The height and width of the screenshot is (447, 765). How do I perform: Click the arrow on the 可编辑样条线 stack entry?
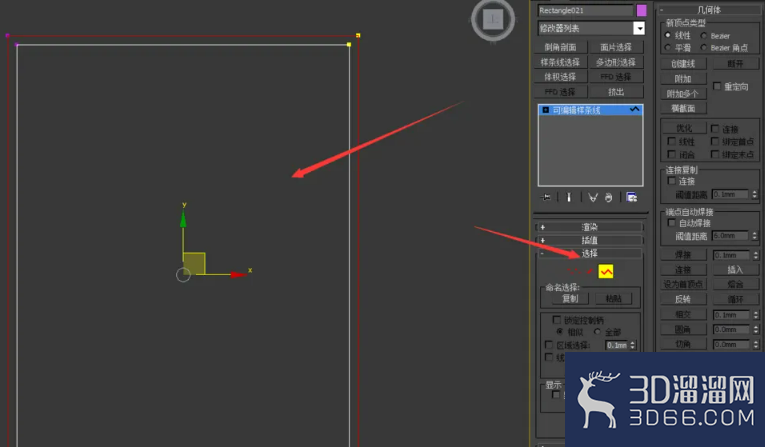coord(634,110)
